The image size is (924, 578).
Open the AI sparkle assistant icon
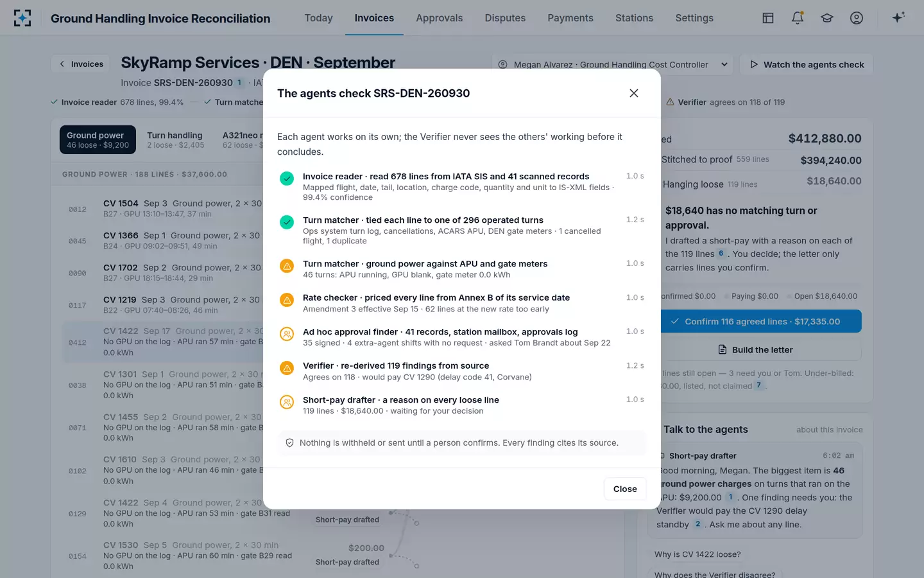(x=898, y=17)
